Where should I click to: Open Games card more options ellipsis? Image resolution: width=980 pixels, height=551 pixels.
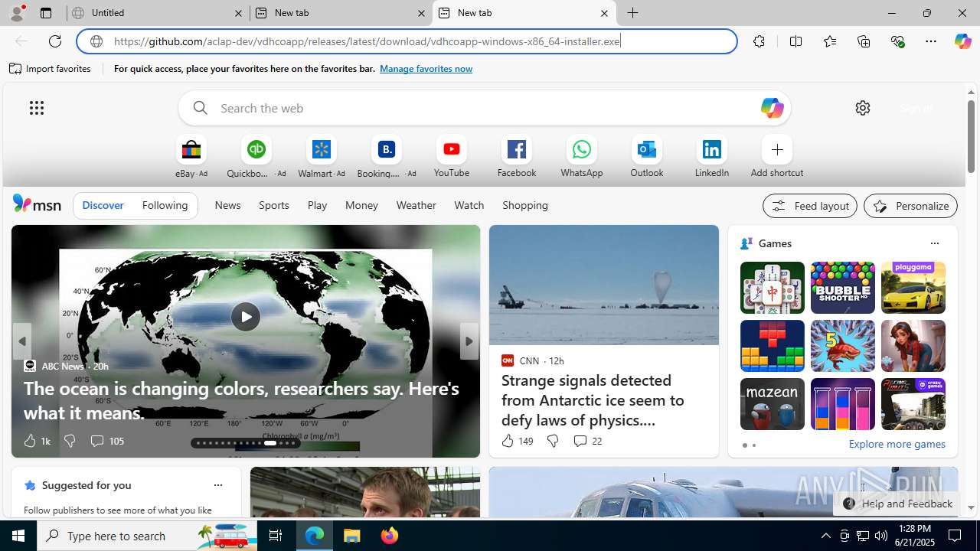tap(934, 243)
